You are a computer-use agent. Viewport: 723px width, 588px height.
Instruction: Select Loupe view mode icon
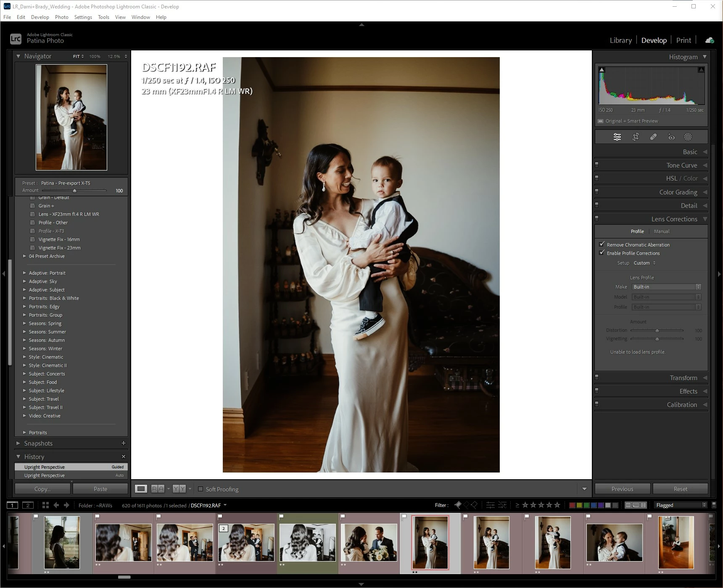click(141, 489)
